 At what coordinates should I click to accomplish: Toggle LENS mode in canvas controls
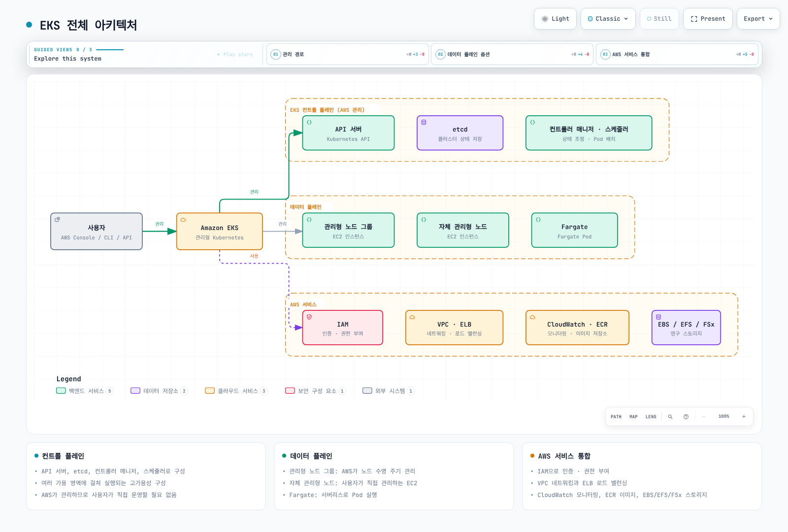pos(651,417)
